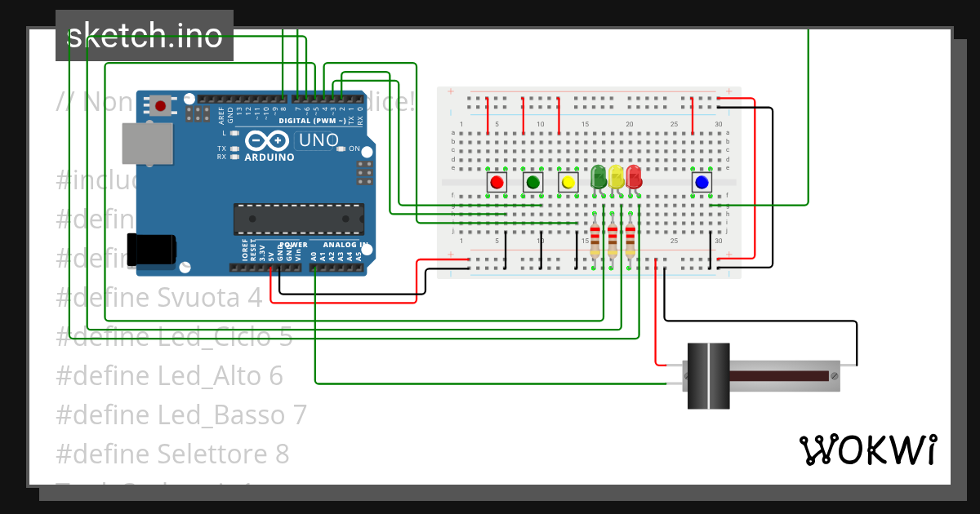
Task: Select the yellow LED component
Action: [615, 179]
